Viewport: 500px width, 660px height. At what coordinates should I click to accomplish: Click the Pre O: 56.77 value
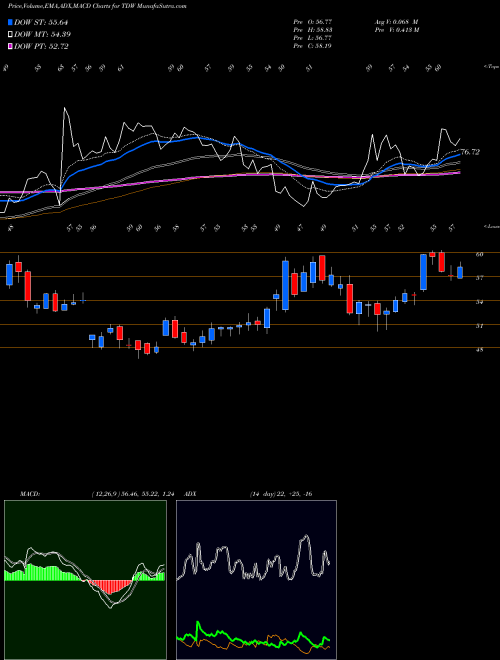click(313, 21)
